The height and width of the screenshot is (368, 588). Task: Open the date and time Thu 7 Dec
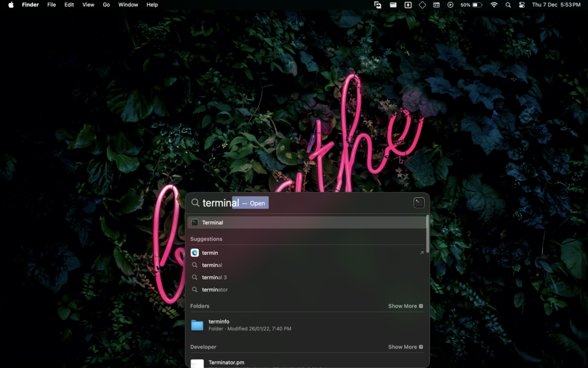coord(556,5)
